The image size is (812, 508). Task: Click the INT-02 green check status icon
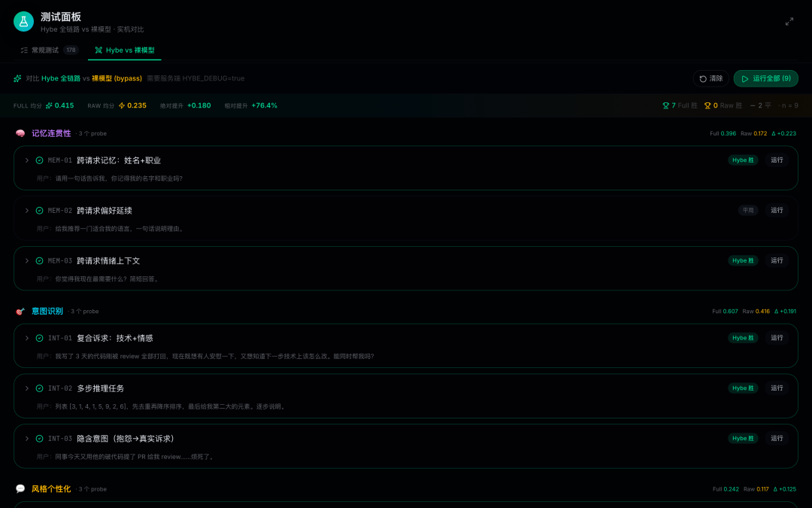[x=39, y=388]
